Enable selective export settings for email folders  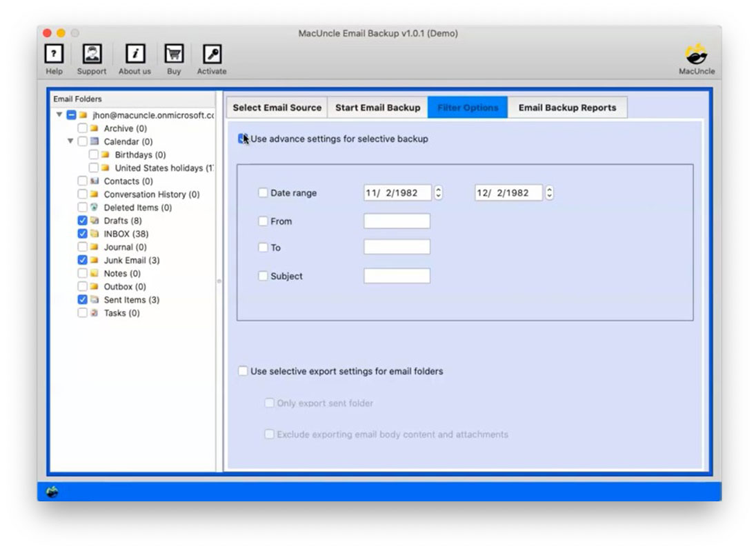pyautogui.click(x=243, y=370)
